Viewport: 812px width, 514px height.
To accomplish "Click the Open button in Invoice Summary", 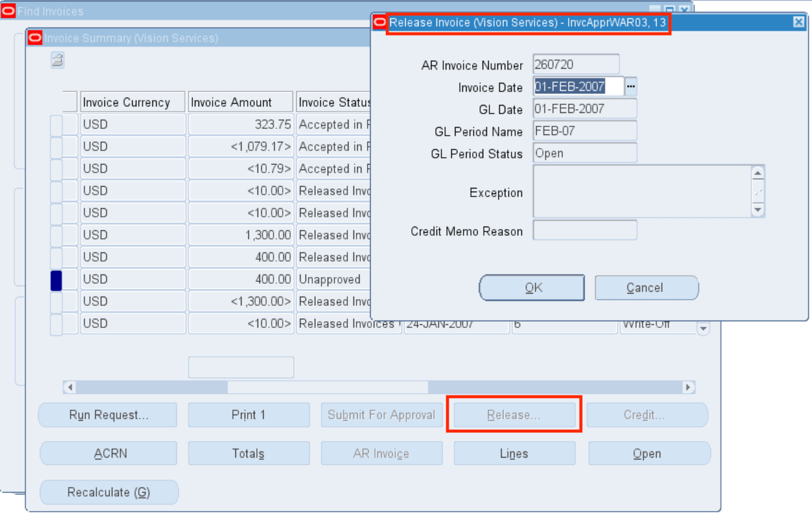I will point(650,454).
